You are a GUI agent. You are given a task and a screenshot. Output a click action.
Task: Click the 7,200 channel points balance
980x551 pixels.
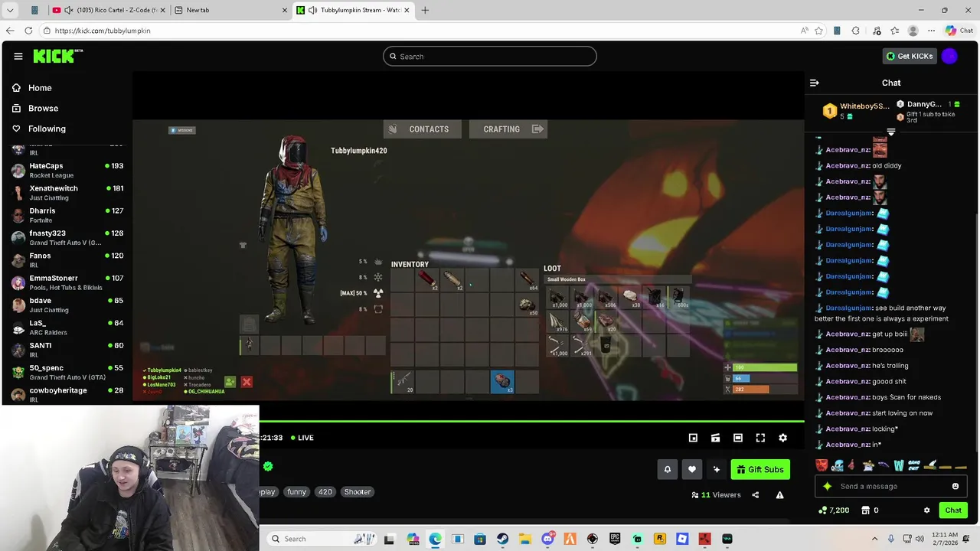click(834, 510)
